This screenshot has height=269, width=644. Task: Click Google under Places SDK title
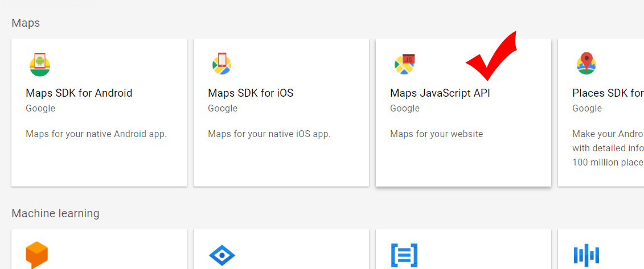(x=587, y=109)
